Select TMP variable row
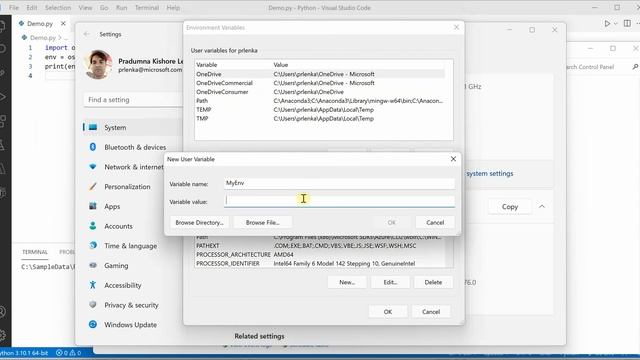This screenshot has width=640, height=360. click(320, 119)
